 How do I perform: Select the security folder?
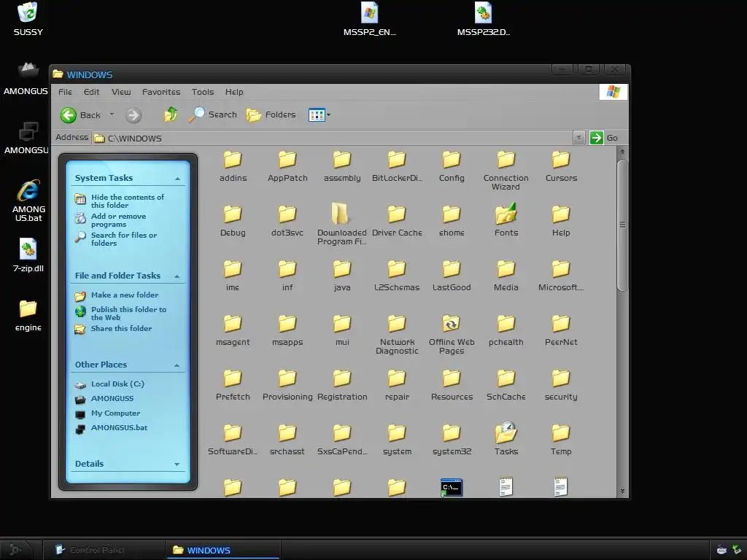point(561,384)
